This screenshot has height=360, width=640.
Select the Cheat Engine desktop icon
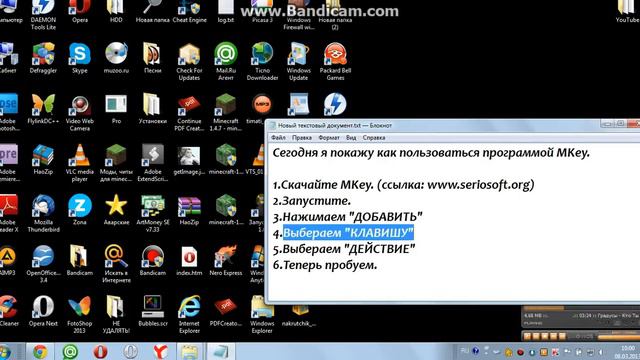(x=189, y=10)
